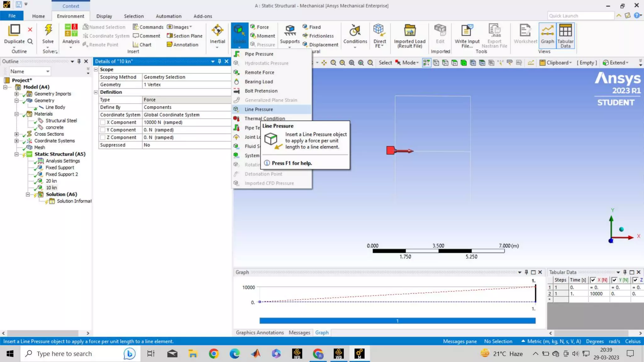Screen dimensions: 644x362
Task: Check the X Component parameter checkbox
Action: tap(103, 123)
